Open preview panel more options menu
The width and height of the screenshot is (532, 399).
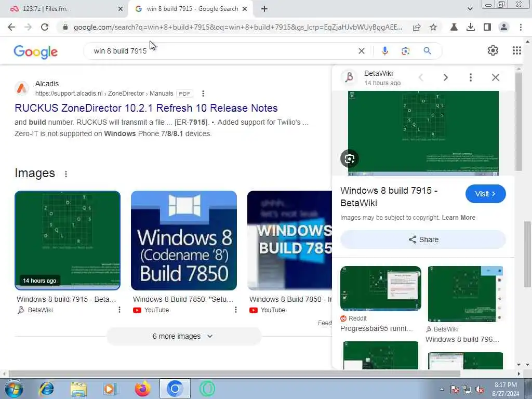coord(471,77)
